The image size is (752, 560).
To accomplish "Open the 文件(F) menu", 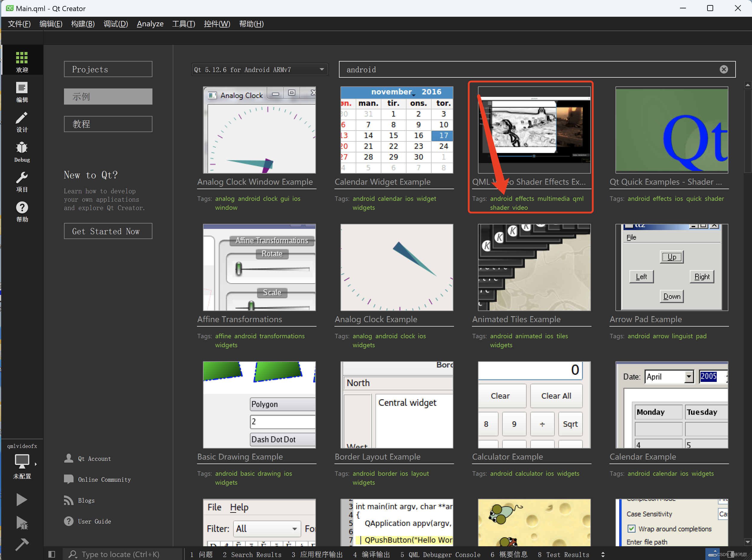I will (x=19, y=24).
